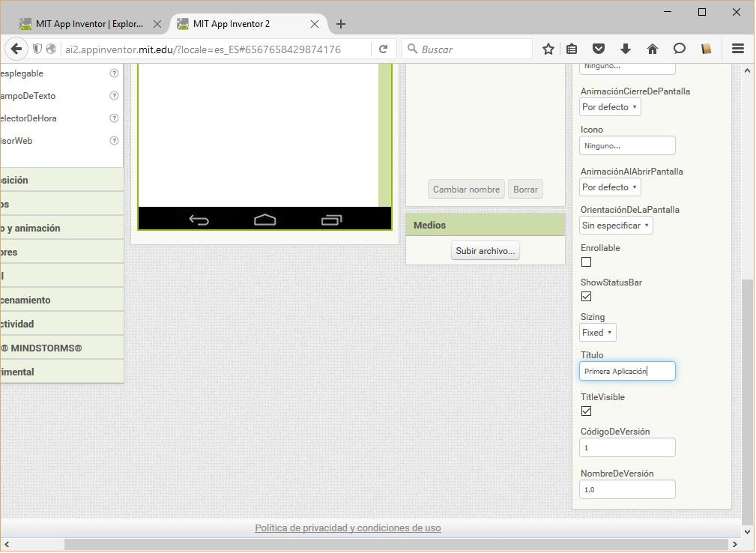Screen dimensions: 756x553
Task: Click help icon next to CampoDeTexto
Action: click(x=114, y=96)
